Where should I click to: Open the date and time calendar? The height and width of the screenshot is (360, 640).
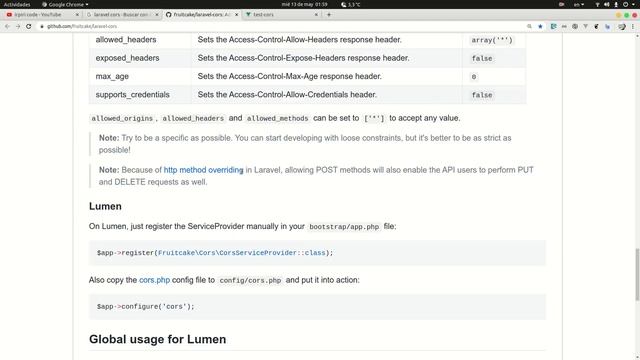pyautogui.click(x=304, y=4)
